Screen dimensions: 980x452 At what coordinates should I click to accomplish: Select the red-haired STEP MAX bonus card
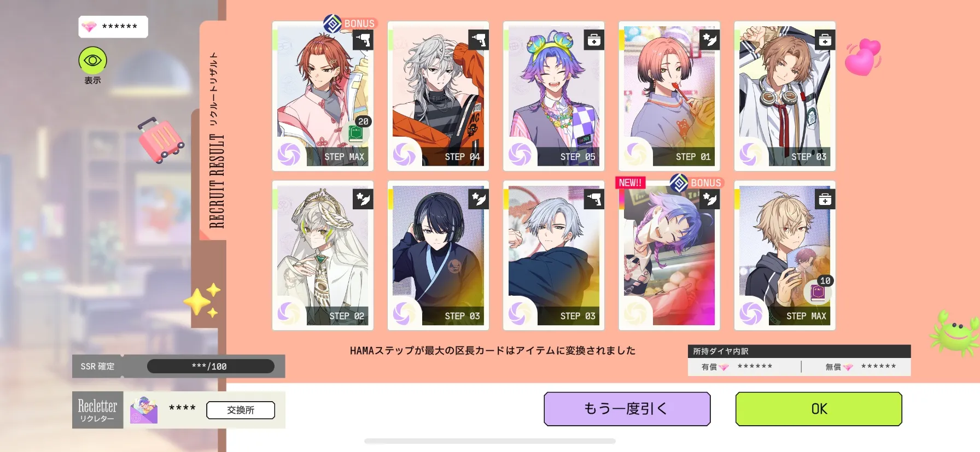point(323,96)
